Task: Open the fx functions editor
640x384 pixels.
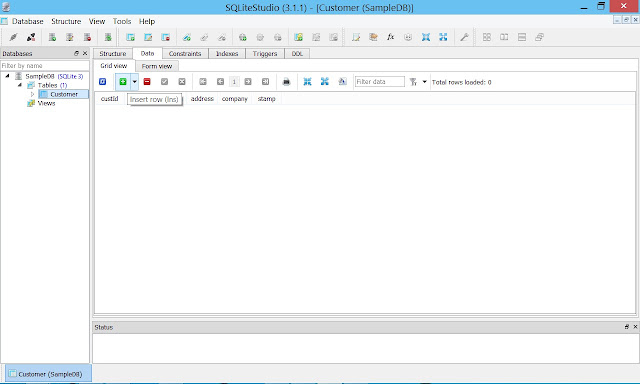Action: click(391, 37)
